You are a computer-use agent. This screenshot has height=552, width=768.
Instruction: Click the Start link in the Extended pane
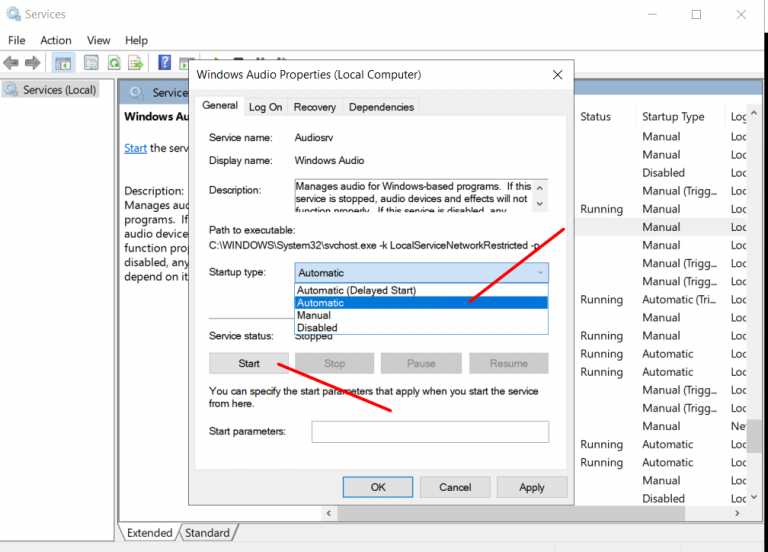[135, 148]
